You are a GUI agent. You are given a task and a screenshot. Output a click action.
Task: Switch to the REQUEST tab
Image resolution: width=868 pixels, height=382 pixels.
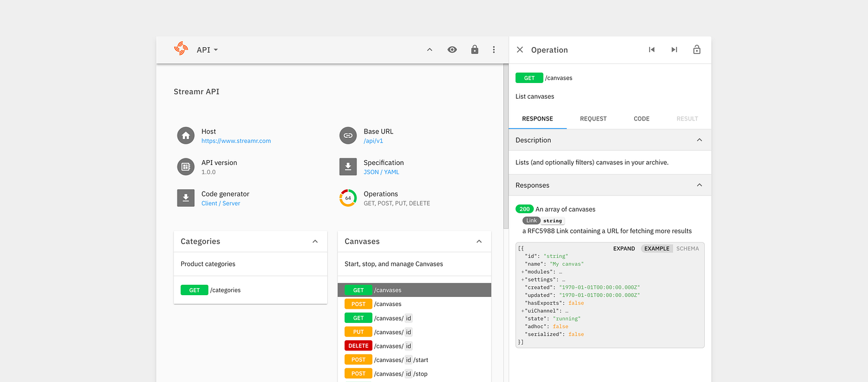pyautogui.click(x=593, y=119)
